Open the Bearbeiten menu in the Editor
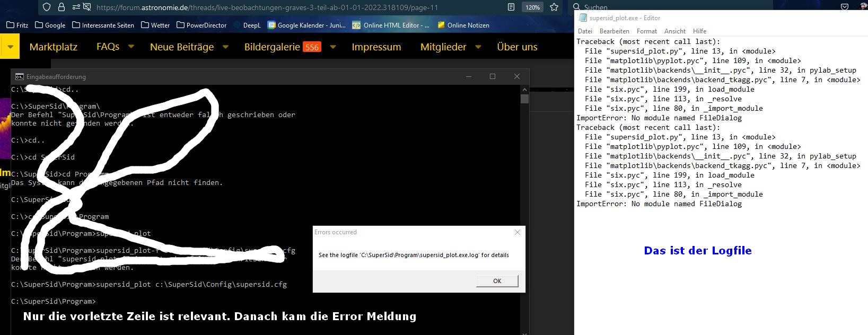 (x=615, y=31)
